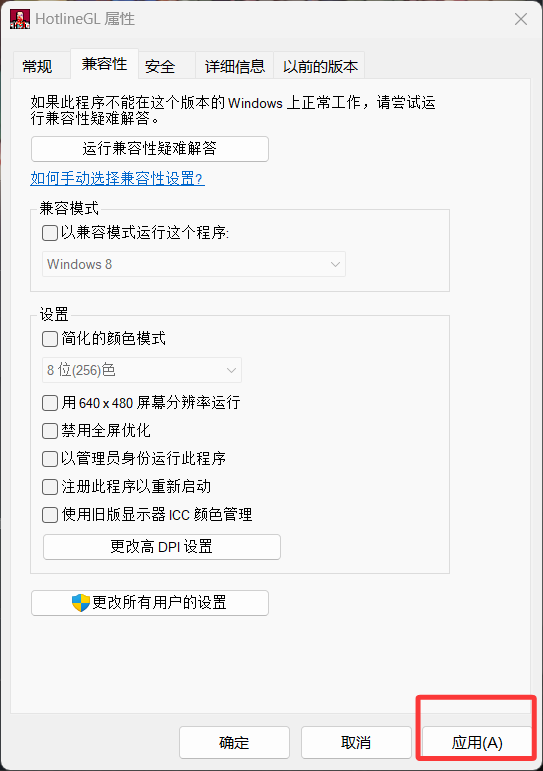The image size is (543, 771).
Task: Click the HotlineGL app icon in title bar
Action: [20, 19]
